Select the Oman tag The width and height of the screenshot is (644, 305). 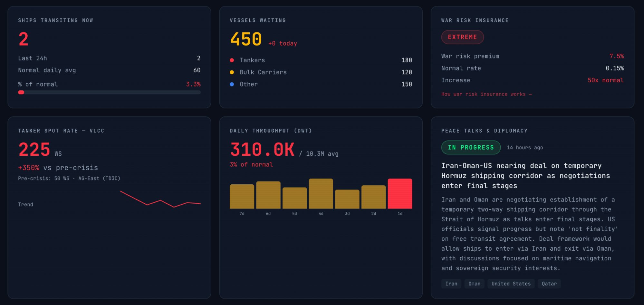point(474,284)
